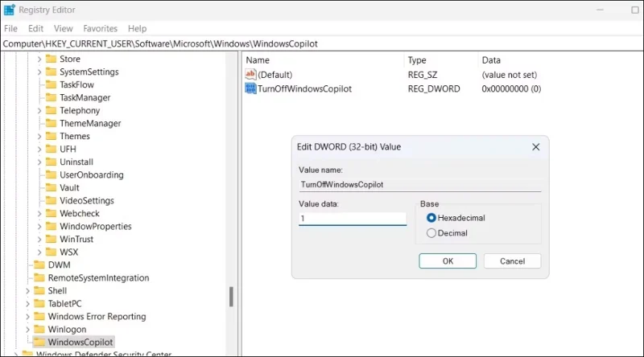Open the Edit menu
644x357 pixels.
[35, 28]
